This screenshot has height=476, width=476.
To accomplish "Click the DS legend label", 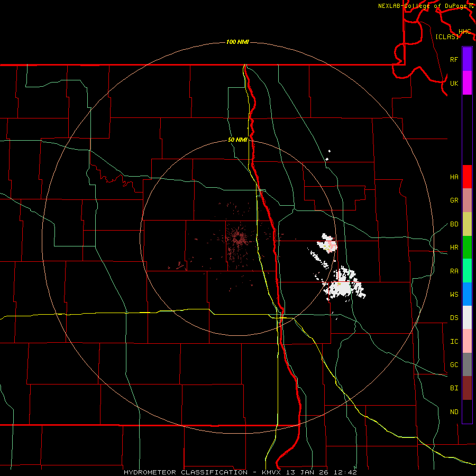I will 454,318.
